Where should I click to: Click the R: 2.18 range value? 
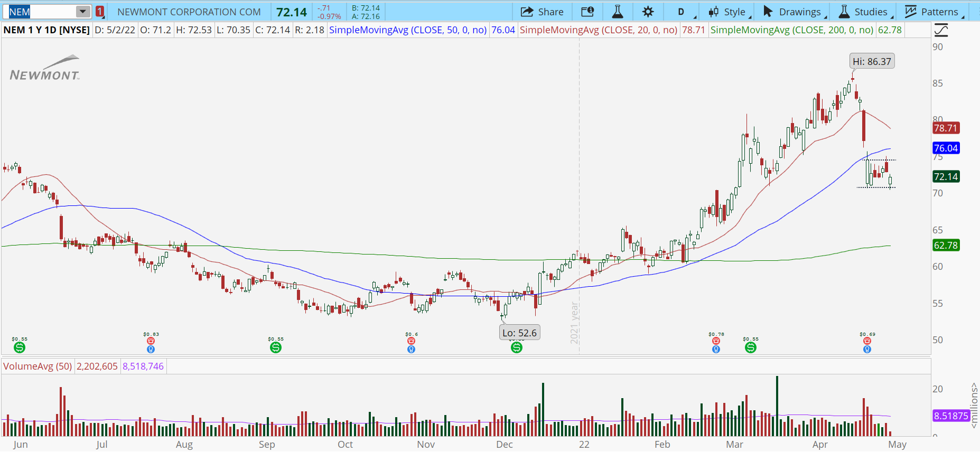click(310, 30)
